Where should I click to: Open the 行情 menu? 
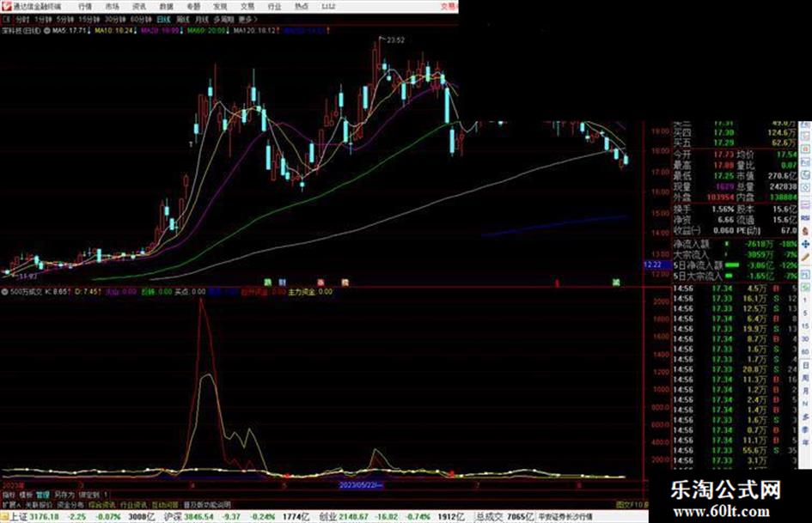click(85, 6)
